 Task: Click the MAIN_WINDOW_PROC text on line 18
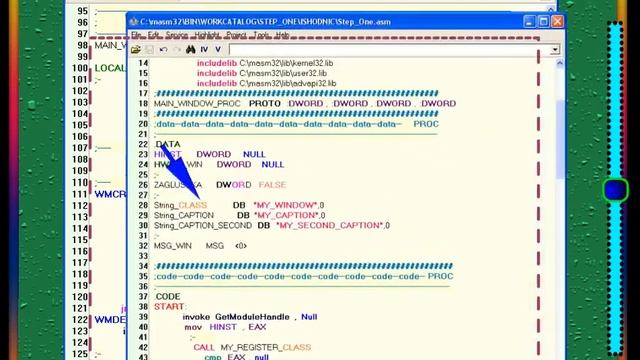tap(197, 104)
